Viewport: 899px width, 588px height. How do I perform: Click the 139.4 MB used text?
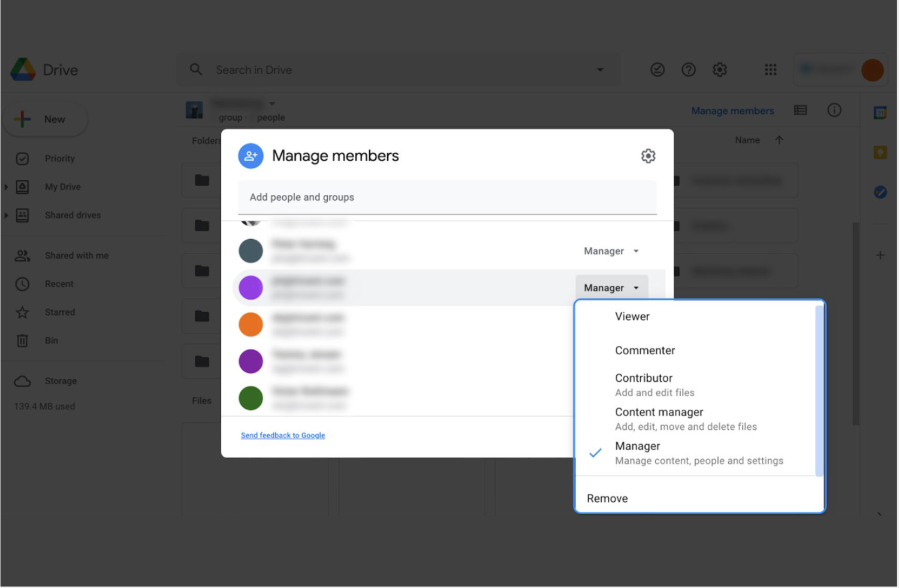point(45,406)
